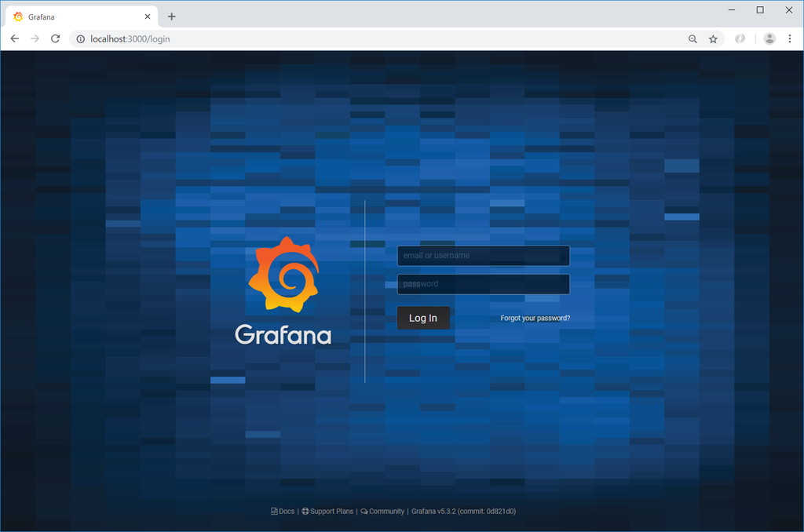Open the Chrome profile avatar
Viewport: 804px width, 532px height.
[769, 39]
